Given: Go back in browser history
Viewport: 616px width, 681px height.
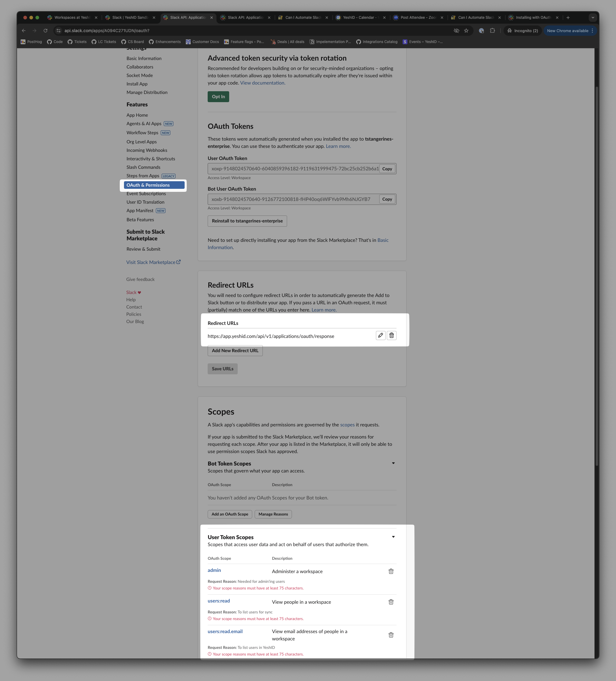Looking at the screenshot, I should click(24, 31).
